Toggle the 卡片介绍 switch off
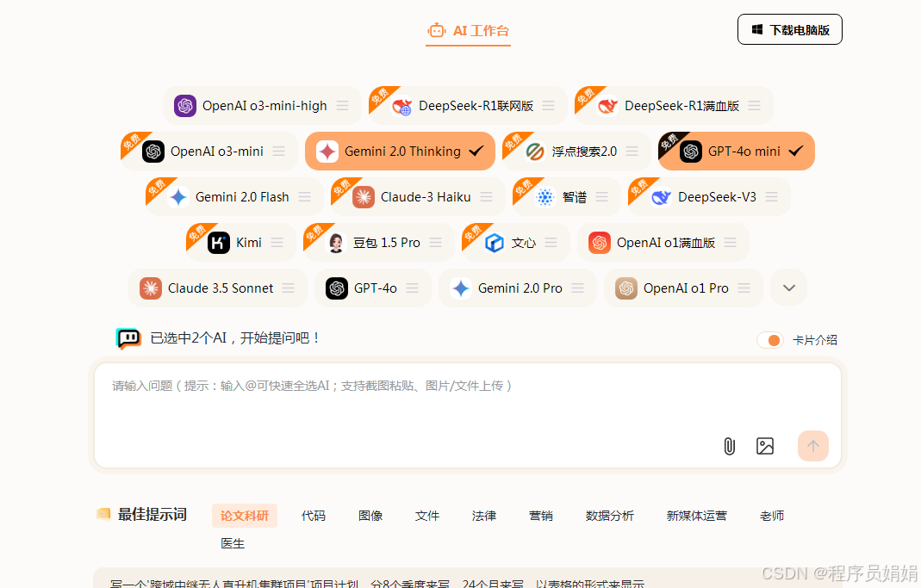921x588 pixels. 770,340
